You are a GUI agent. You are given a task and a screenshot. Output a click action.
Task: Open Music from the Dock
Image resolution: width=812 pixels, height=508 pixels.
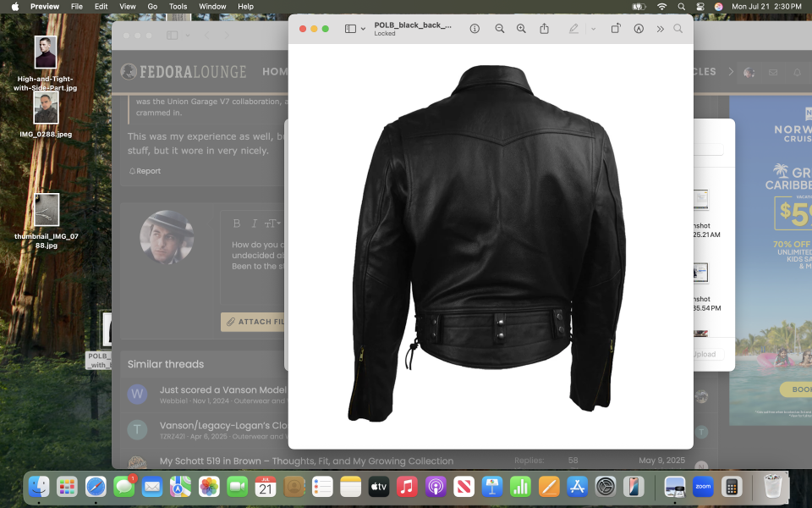(x=407, y=487)
